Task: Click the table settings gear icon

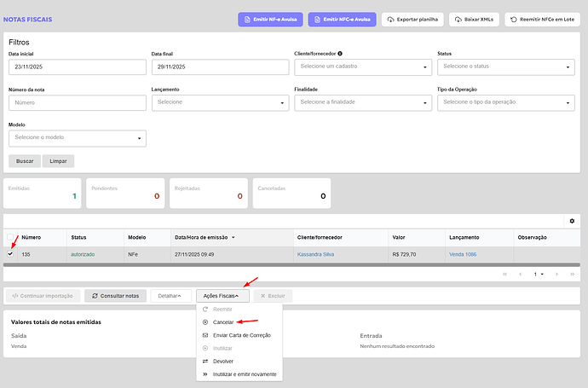Action: coord(573,222)
